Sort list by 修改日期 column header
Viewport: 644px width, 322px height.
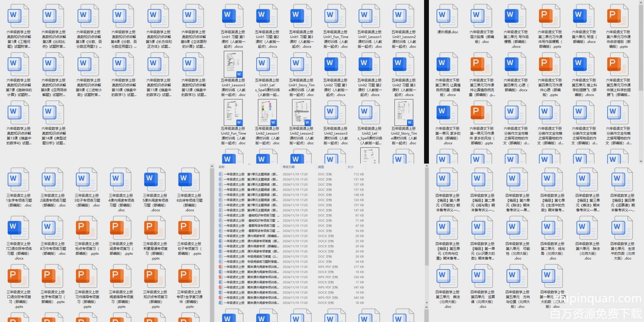[x=289, y=167]
